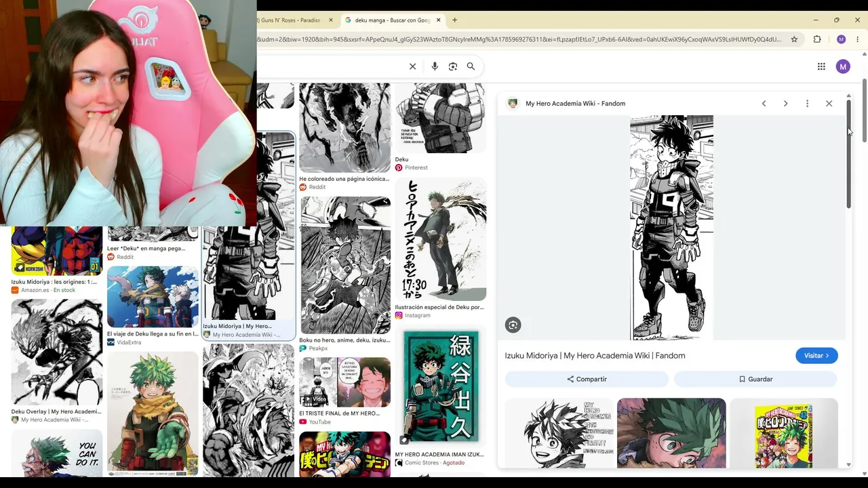The width and height of the screenshot is (868, 488).
Task: Open 'Deku Overlay | My Hero Academi...' result
Action: tap(56, 411)
